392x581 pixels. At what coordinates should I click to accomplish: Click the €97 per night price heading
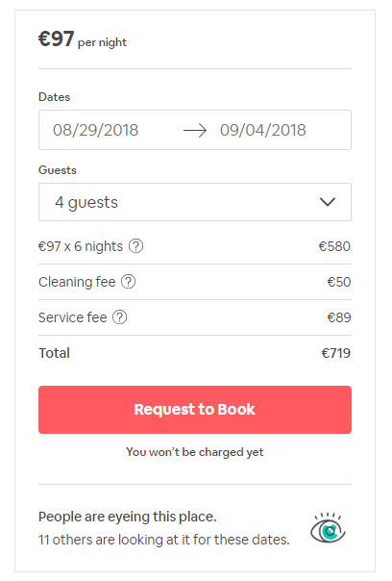83,38
